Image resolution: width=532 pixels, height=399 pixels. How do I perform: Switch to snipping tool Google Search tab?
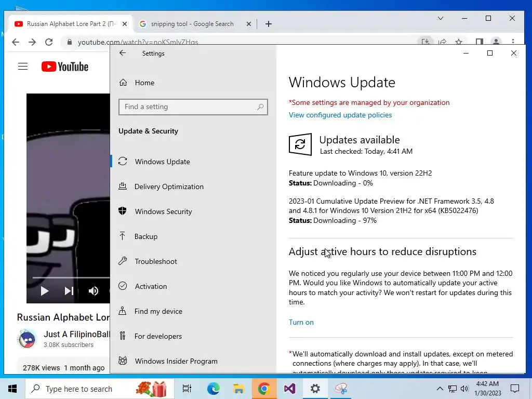pos(192,24)
